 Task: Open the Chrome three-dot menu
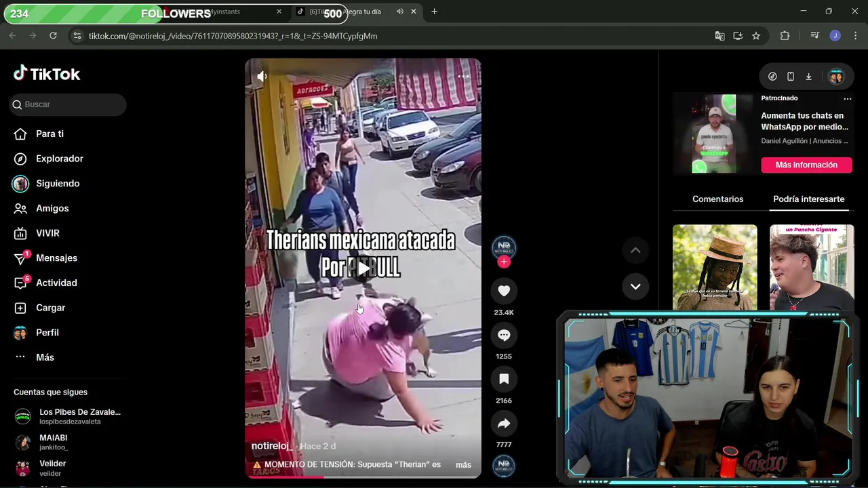pyautogui.click(x=854, y=36)
